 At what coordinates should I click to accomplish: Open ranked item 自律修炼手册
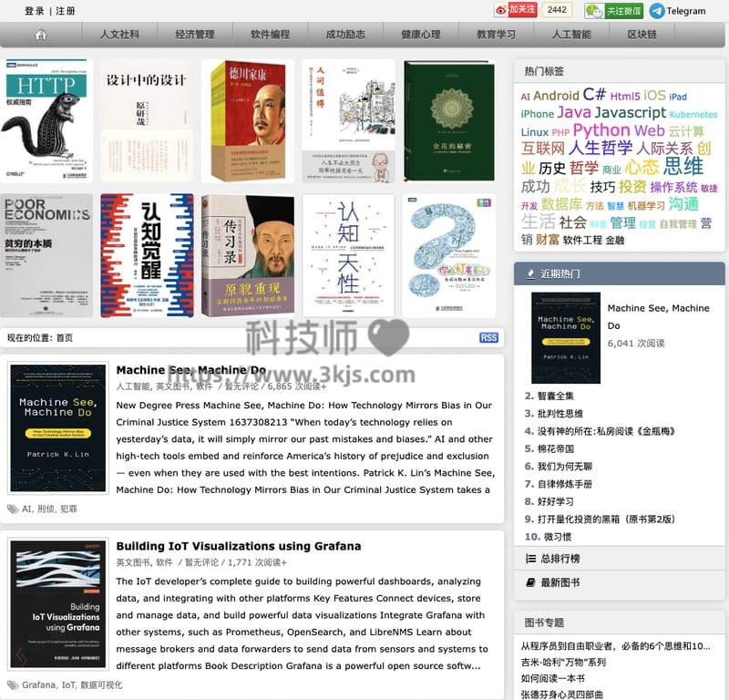[565, 484]
